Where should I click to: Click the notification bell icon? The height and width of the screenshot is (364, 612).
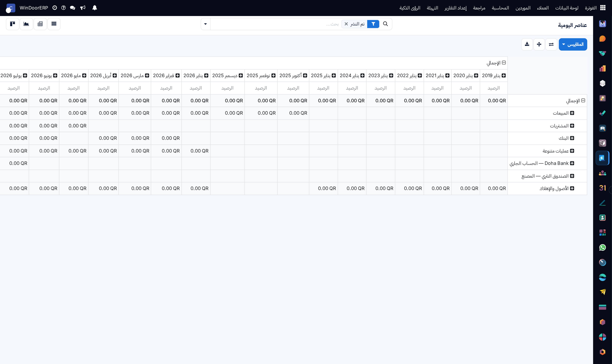click(x=95, y=8)
